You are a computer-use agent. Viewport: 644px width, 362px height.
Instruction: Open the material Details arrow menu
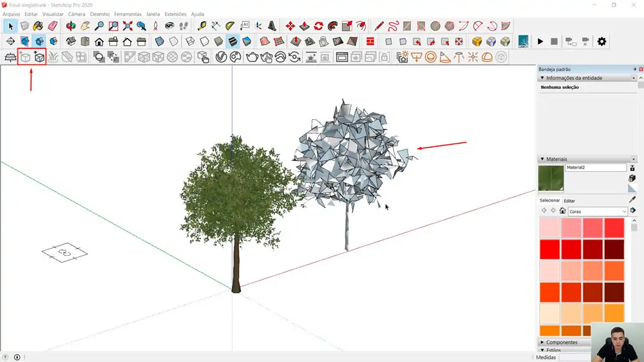[633, 211]
